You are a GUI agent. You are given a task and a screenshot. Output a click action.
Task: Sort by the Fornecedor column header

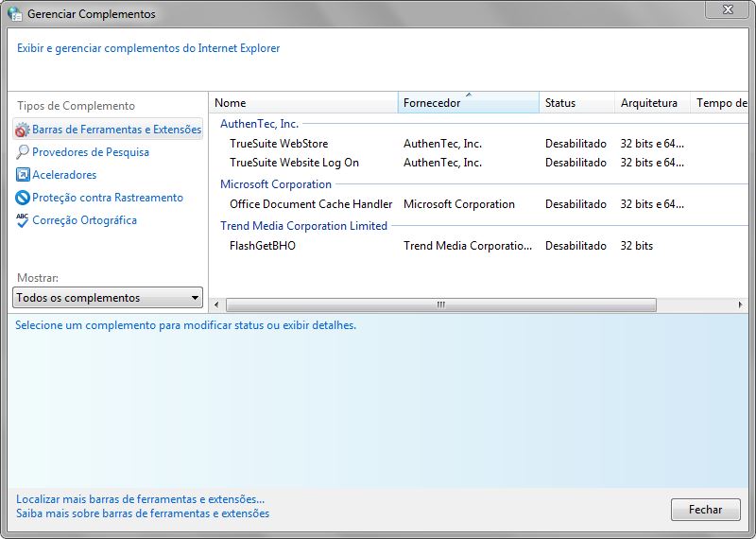coord(468,103)
